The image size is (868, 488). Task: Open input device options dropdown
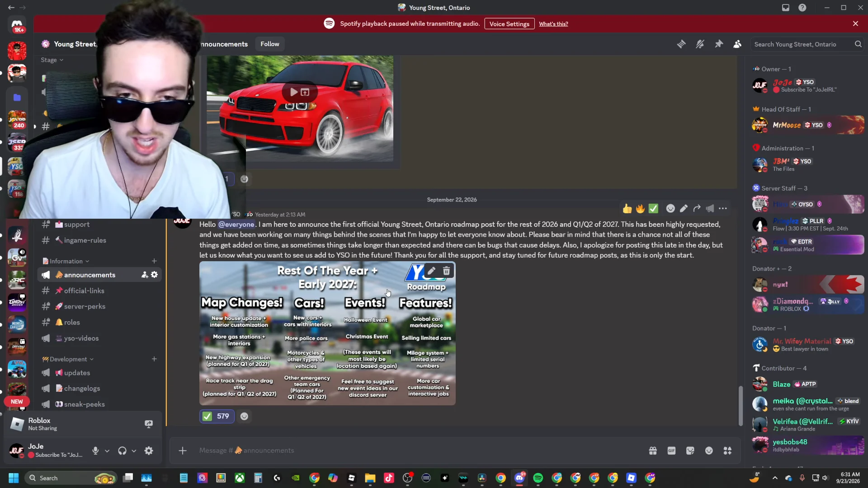pos(107,450)
